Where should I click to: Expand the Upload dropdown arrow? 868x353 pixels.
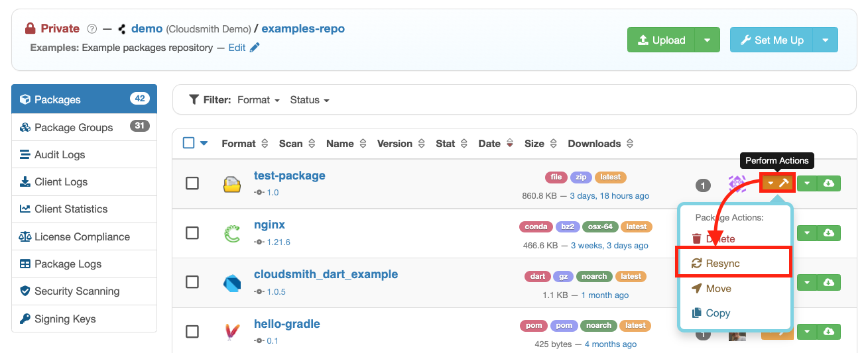click(708, 40)
